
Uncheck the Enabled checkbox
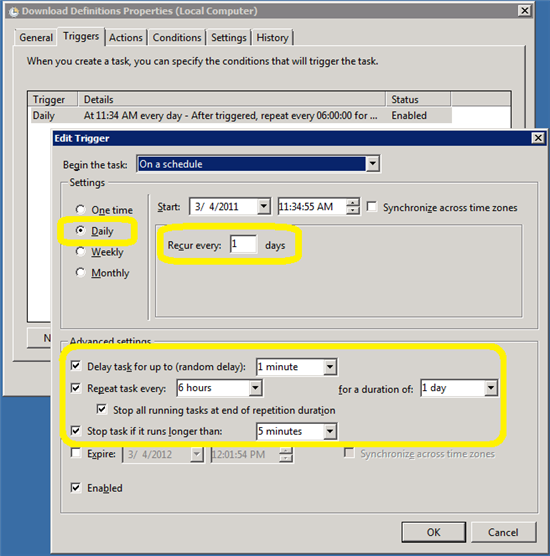tap(76, 487)
